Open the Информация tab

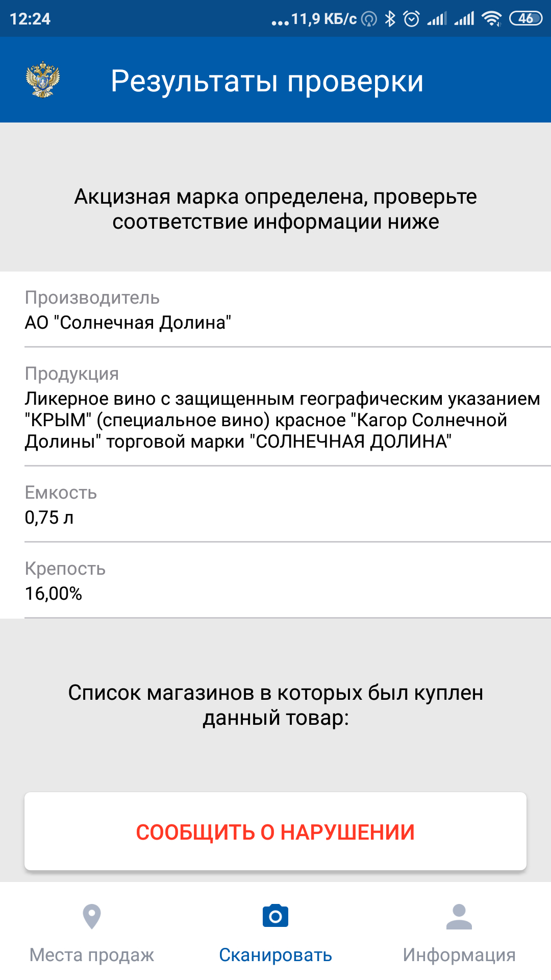(459, 954)
